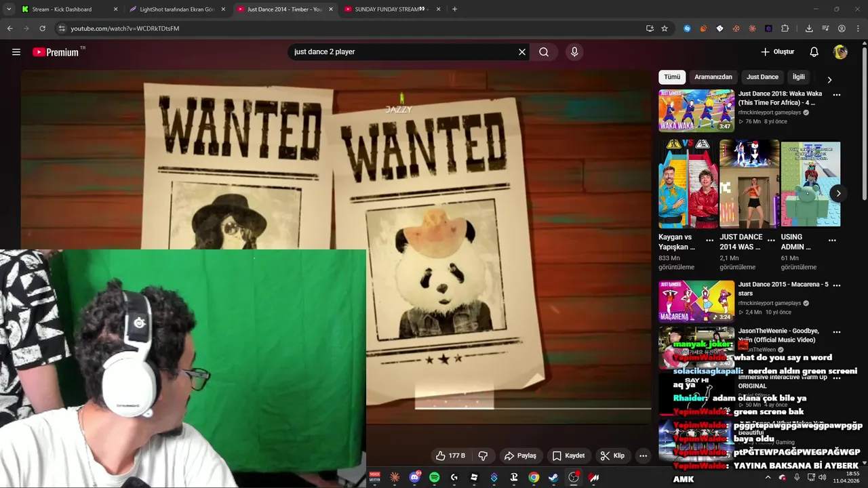Go back in browser history
868x488 pixels.
point(9,28)
